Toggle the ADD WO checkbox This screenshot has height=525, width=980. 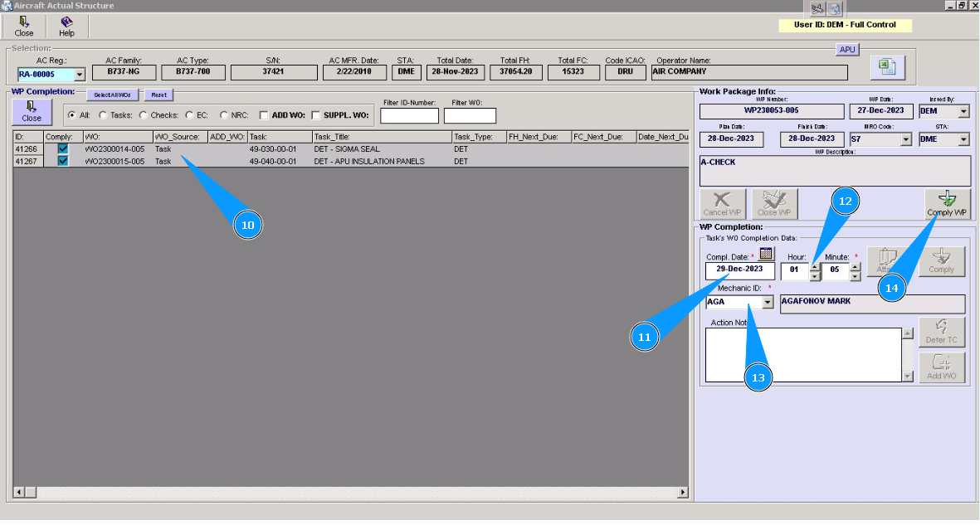[264, 115]
